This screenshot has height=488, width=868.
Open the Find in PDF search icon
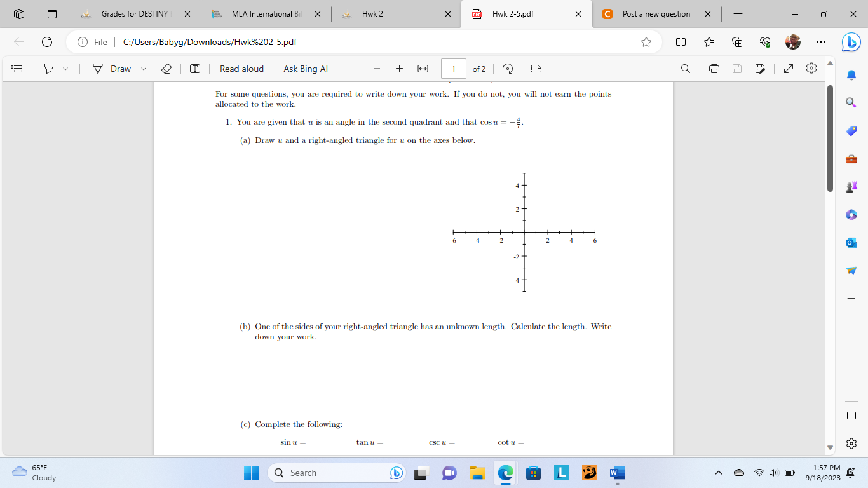click(686, 69)
